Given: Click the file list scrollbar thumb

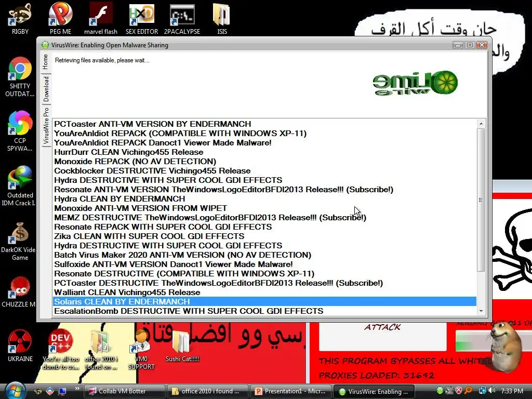Looking at the screenshot, I should click(x=481, y=200).
